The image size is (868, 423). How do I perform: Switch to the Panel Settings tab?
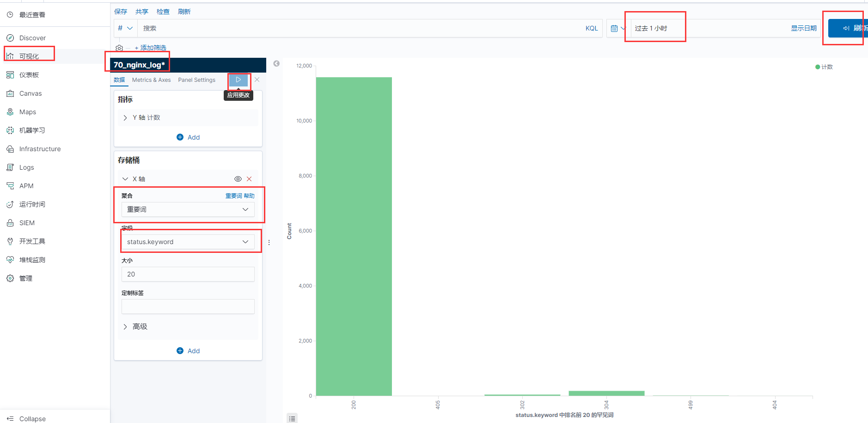pyautogui.click(x=196, y=80)
